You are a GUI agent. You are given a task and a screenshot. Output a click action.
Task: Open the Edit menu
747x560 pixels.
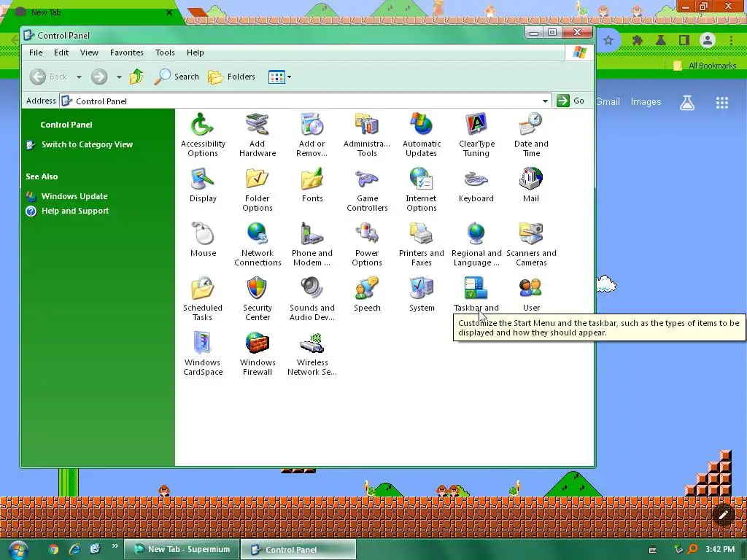pyautogui.click(x=61, y=52)
